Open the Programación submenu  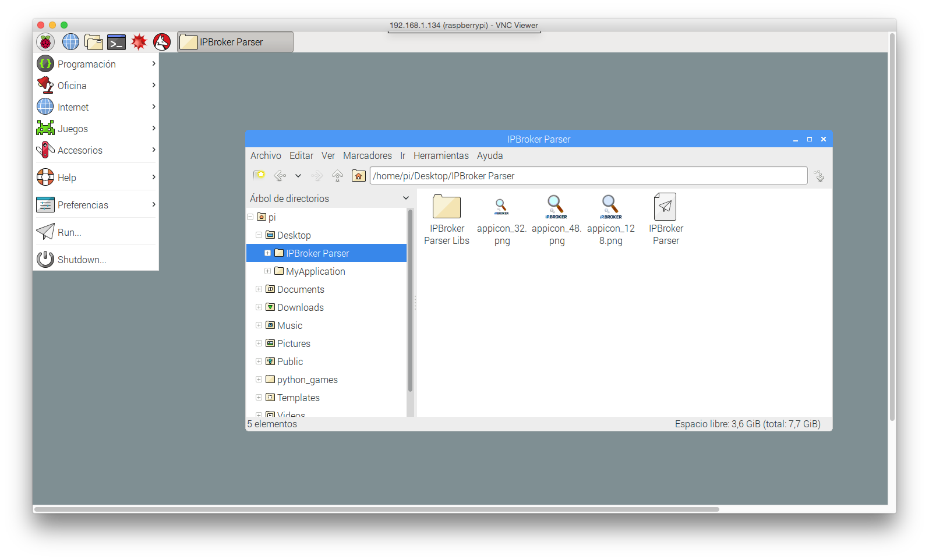[96, 64]
